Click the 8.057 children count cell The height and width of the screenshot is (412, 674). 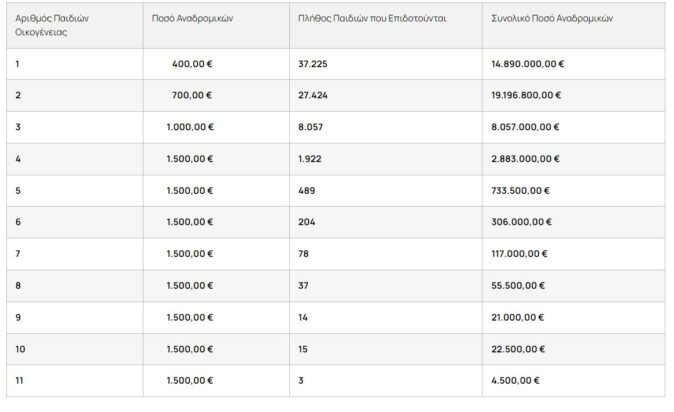point(312,127)
